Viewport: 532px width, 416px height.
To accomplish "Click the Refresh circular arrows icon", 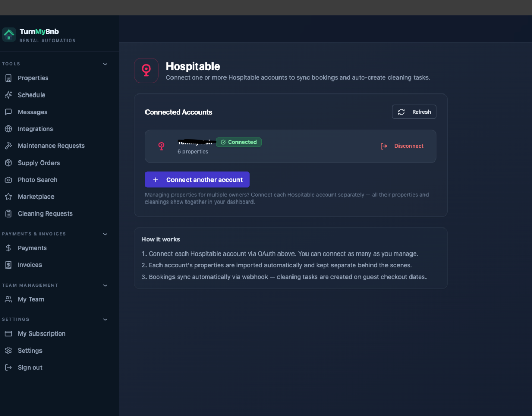I will [x=402, y=112].
